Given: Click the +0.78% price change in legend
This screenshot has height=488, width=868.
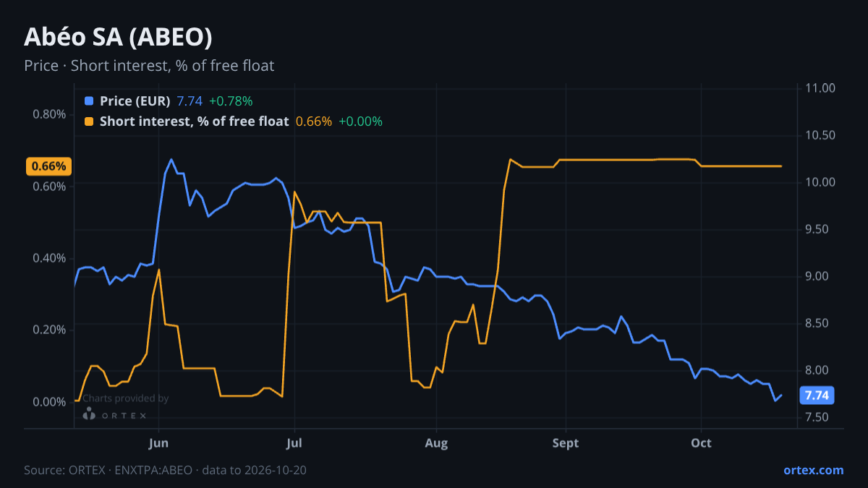Looking at the screenshot, I should [x=231, y=101].
